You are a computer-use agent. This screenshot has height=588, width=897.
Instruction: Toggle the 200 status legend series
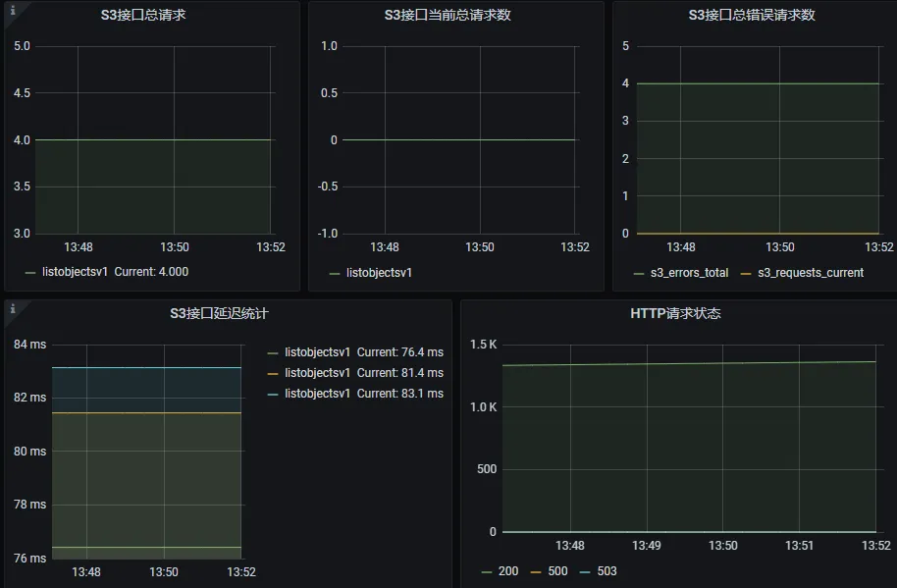(x=507, y=571)
